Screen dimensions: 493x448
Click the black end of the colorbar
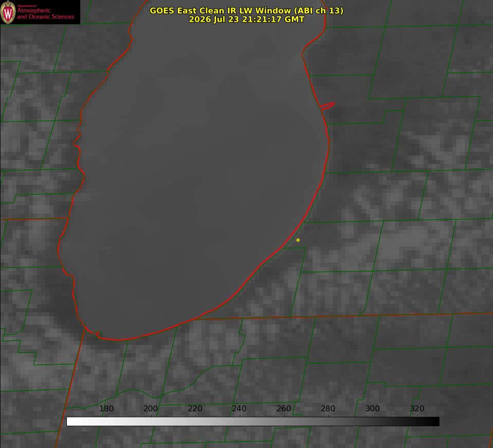435,422
